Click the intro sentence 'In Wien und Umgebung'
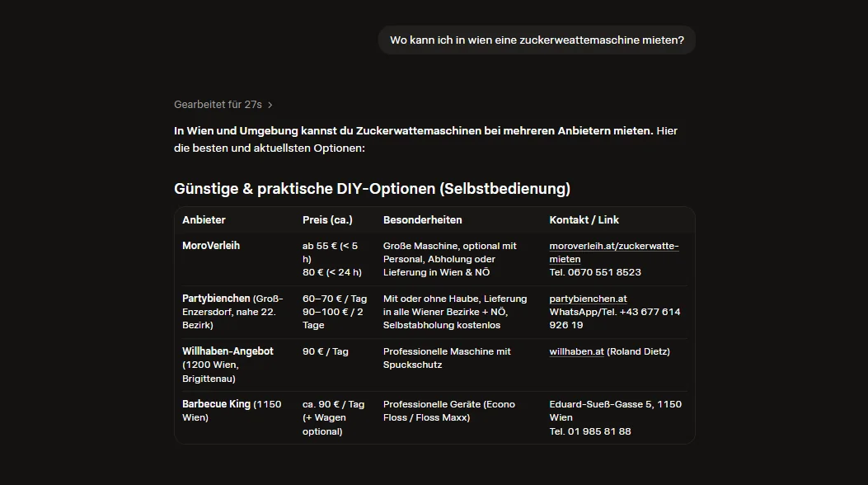 (x=425, y=139)
